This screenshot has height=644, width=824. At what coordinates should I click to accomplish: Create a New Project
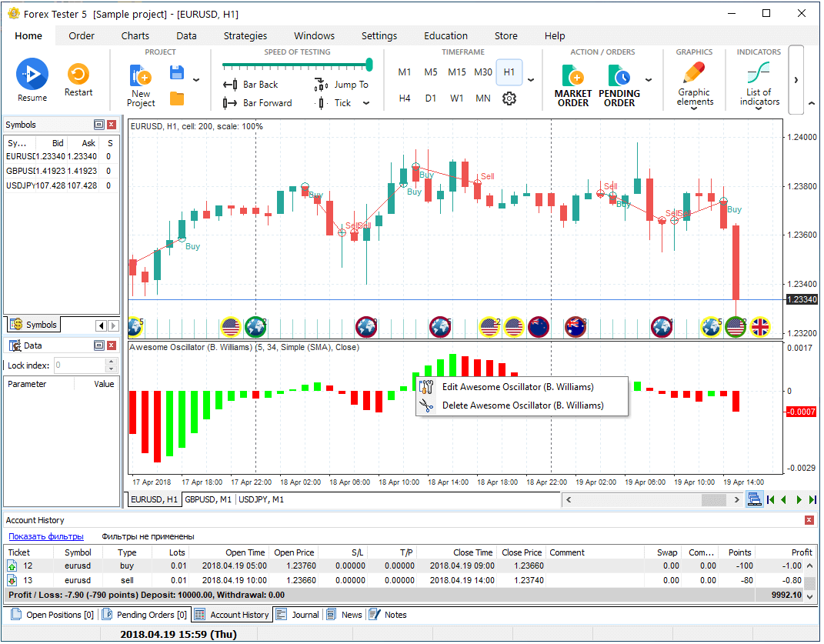point(140,85)
